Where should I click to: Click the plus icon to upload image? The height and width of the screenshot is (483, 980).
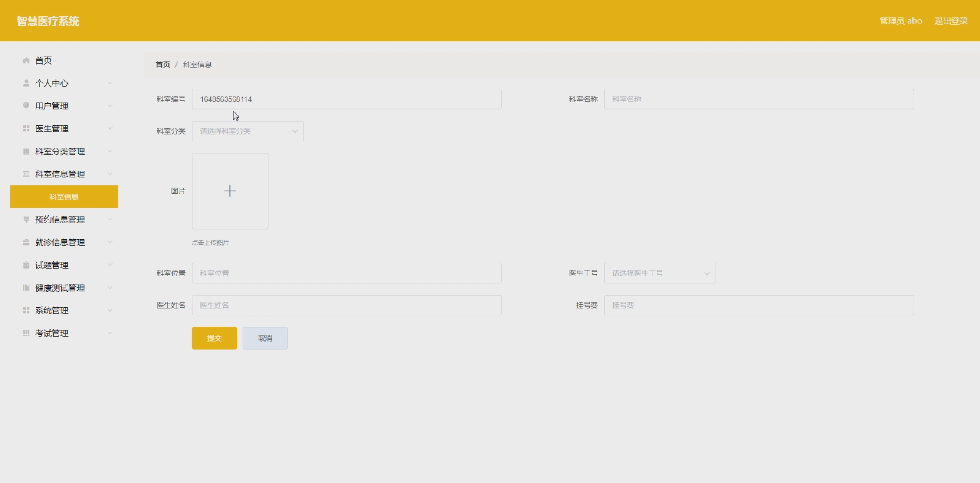230,191
